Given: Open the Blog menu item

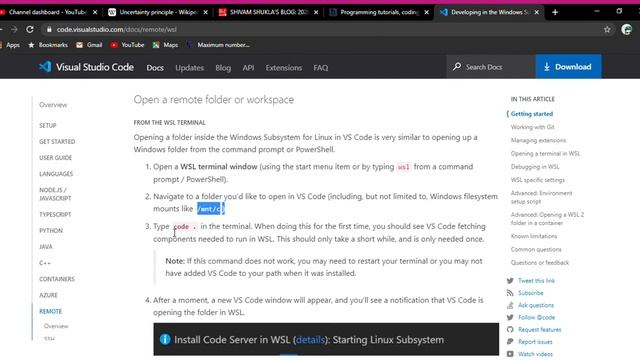Looking at the screenshot, I should click(223, 68).
